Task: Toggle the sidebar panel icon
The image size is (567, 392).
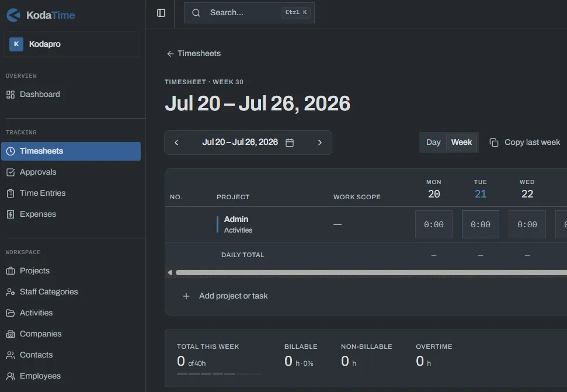Action: coord(161,13)
